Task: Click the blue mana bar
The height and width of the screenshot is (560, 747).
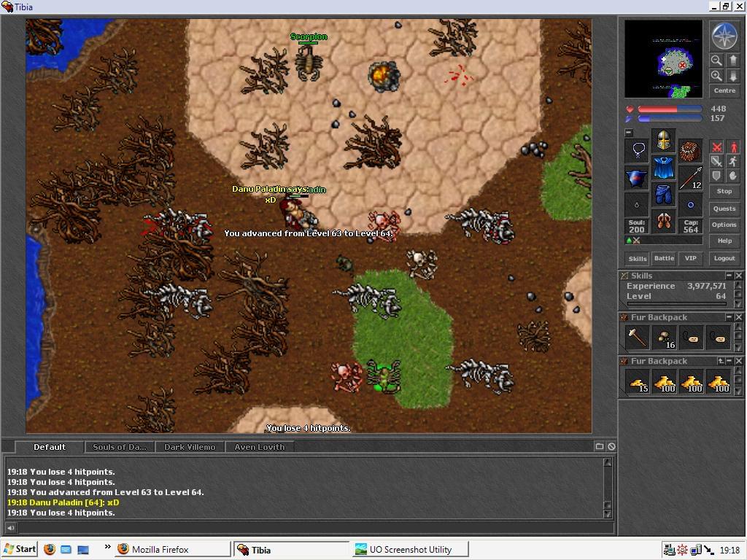Action: [670, 118]
